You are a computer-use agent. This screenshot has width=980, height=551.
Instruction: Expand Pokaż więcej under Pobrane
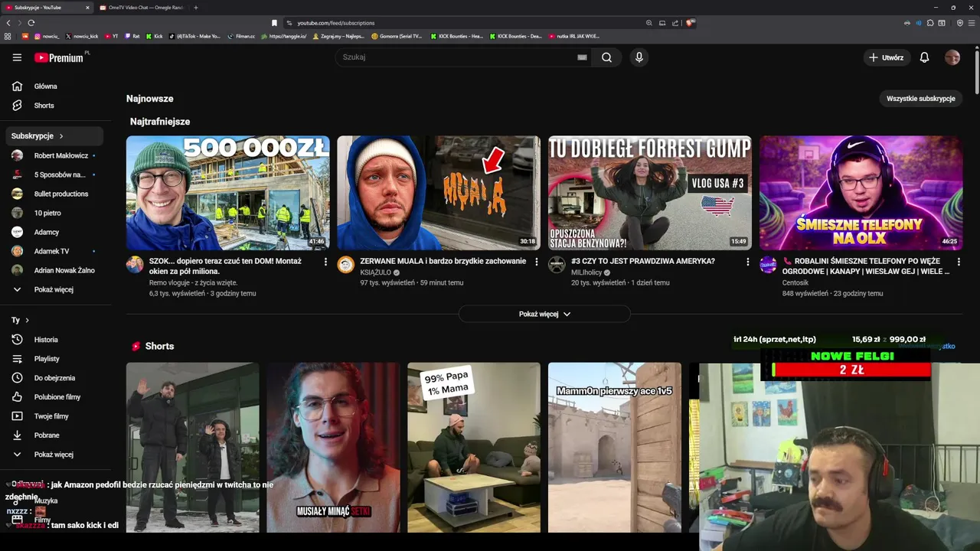click(x=54, y=455)
